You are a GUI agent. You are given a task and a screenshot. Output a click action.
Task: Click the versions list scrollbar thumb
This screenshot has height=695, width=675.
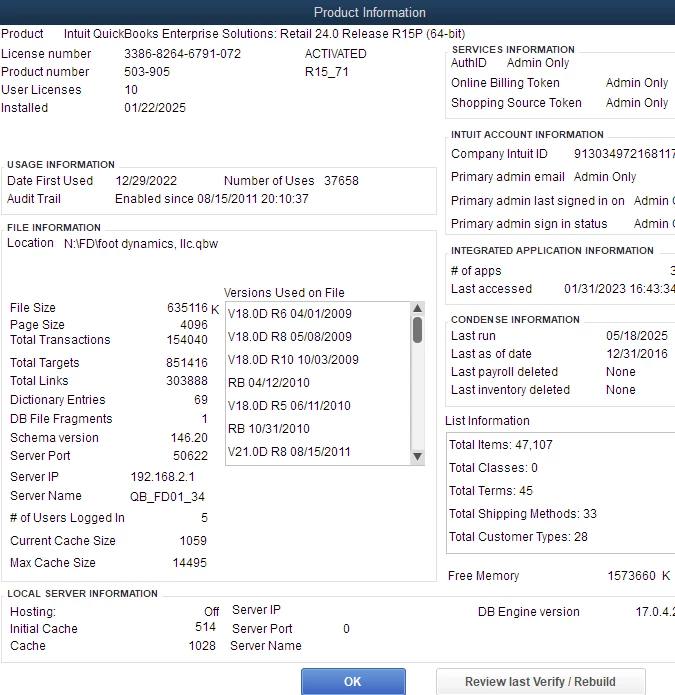[x=417, y=330]
